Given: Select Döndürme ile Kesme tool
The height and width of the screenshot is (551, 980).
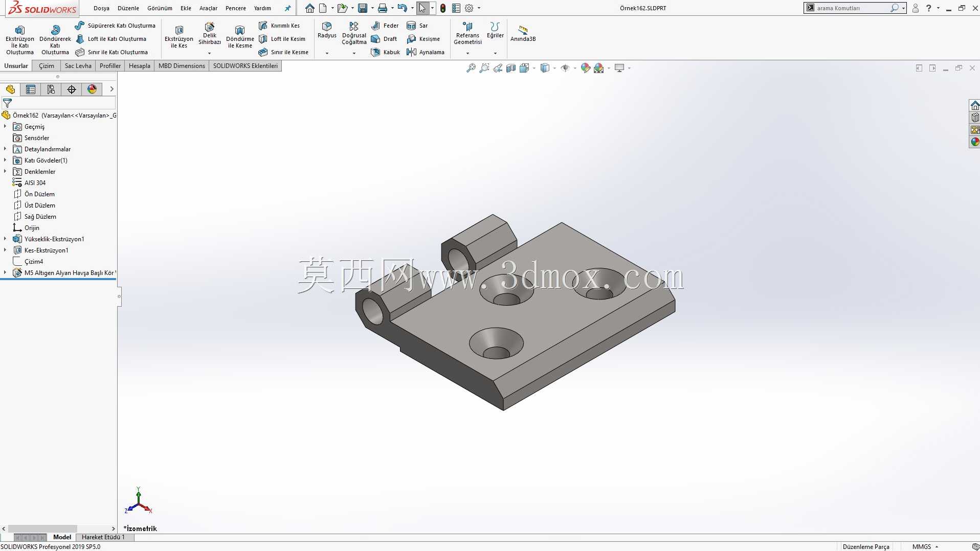Looking at the screenshot, I should [240, 37].
